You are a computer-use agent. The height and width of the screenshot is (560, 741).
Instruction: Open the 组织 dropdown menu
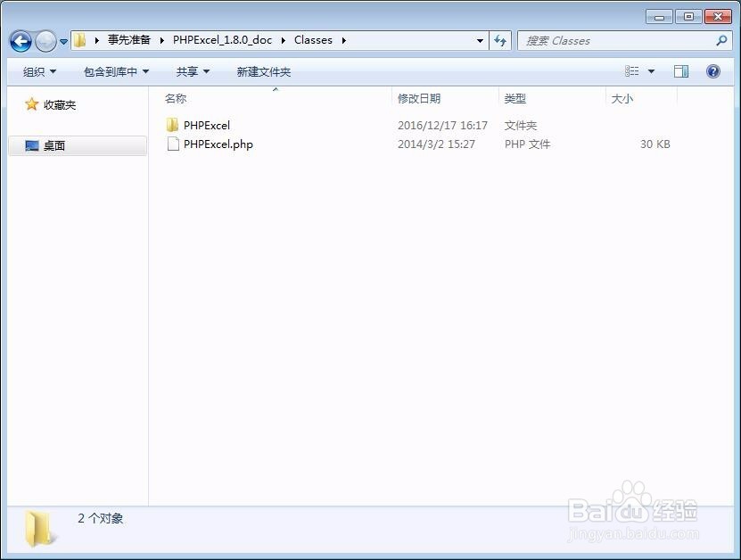click(37, 70)
